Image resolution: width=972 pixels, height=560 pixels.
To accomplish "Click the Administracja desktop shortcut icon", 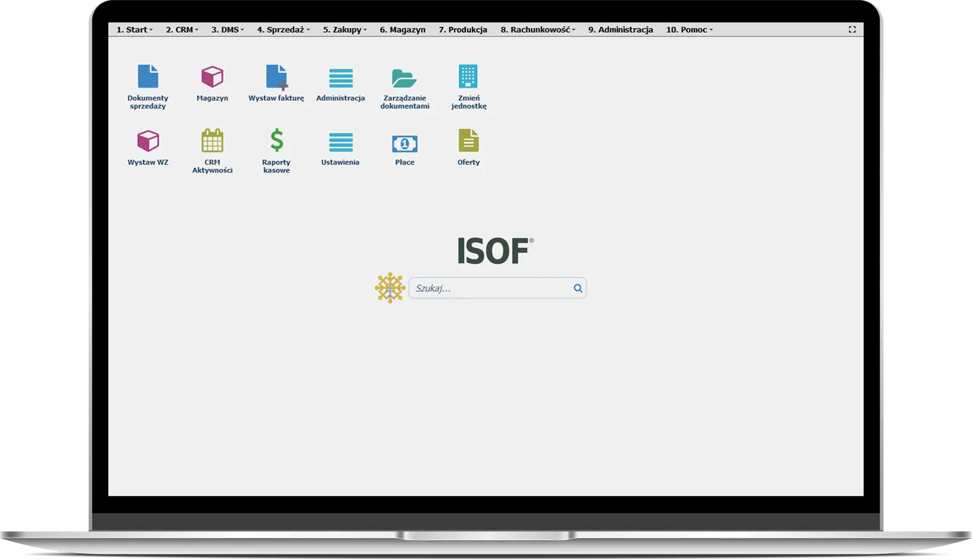I will 340,78.
